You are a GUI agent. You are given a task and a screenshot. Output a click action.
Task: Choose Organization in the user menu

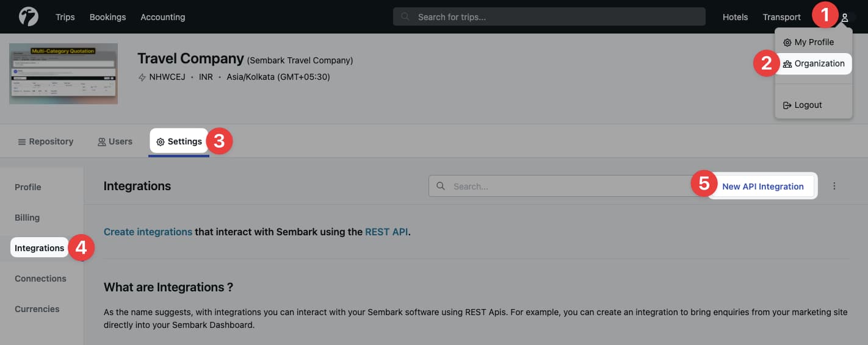[x=819, y=63]
